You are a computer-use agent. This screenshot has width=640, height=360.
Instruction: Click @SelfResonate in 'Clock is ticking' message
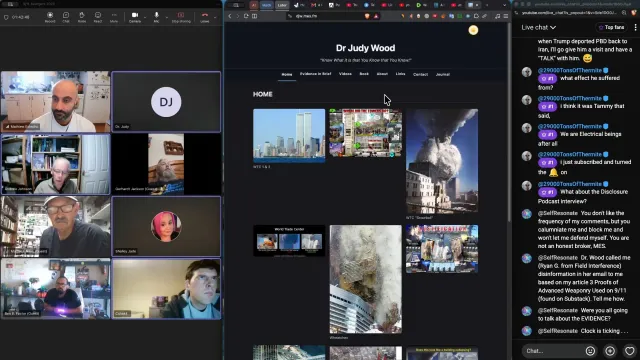[558, 331]
